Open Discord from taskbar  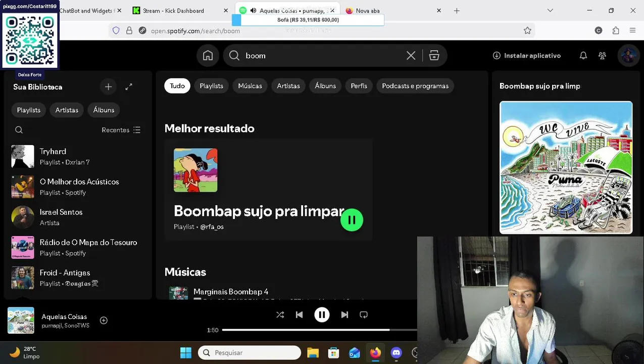coord(396,353)
